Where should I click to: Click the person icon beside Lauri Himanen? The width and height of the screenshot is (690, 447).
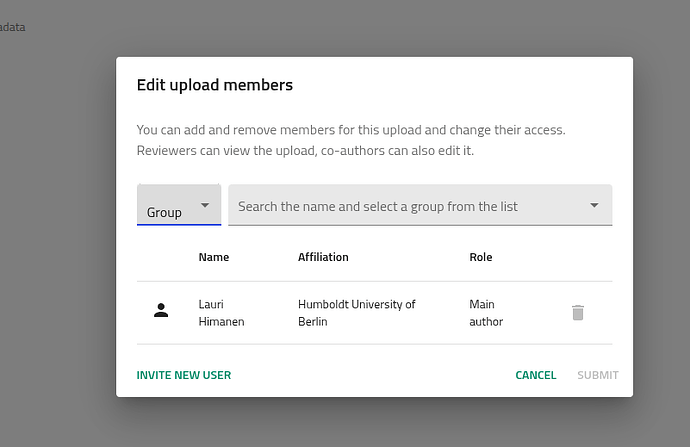(x=161, y=311)
